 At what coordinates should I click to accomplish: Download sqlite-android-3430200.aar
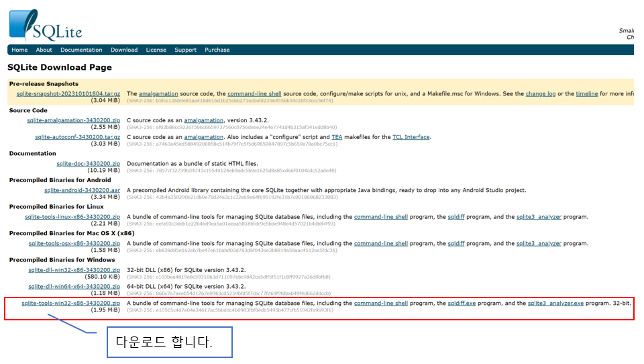pyautogui.click(x=82, y=191)
